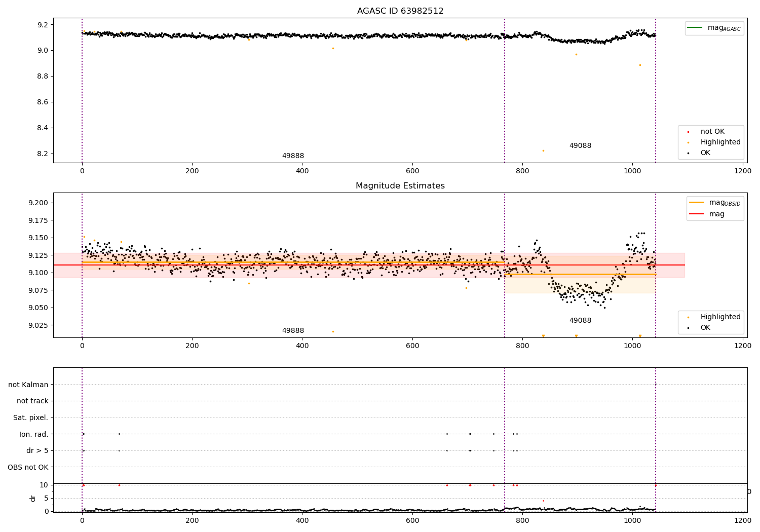Click the vertical 'dr' y-axis label

(x=33, y=498)
